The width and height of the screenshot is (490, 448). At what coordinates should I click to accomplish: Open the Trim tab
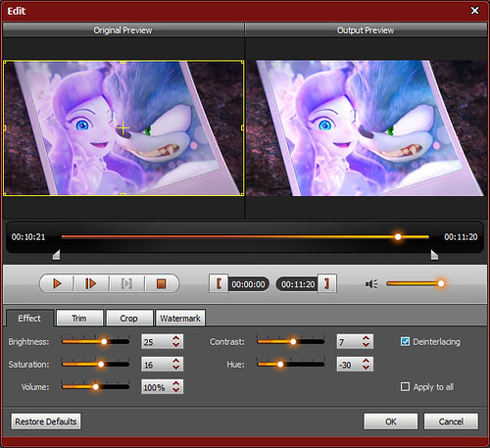pyautogui.click(x=79, y=319)
